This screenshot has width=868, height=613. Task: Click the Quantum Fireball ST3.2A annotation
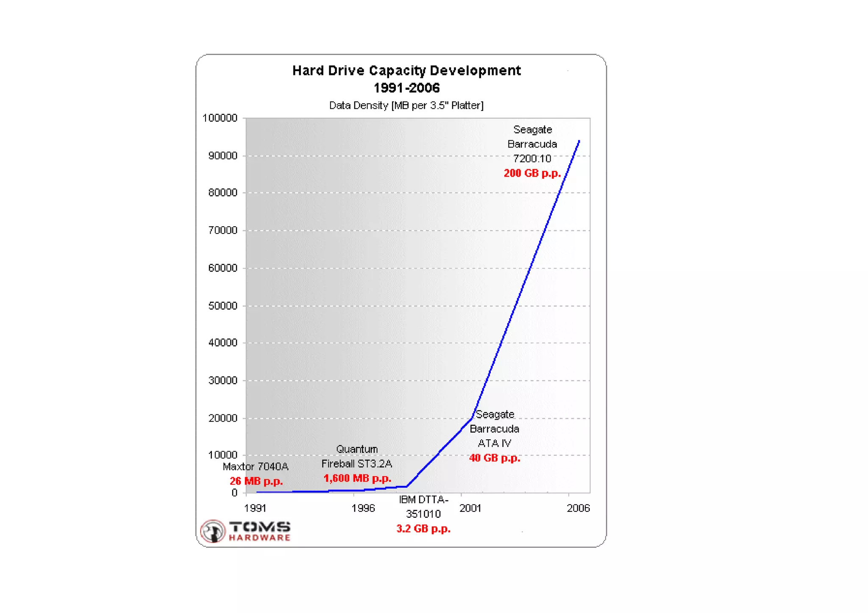pos(357,456)
